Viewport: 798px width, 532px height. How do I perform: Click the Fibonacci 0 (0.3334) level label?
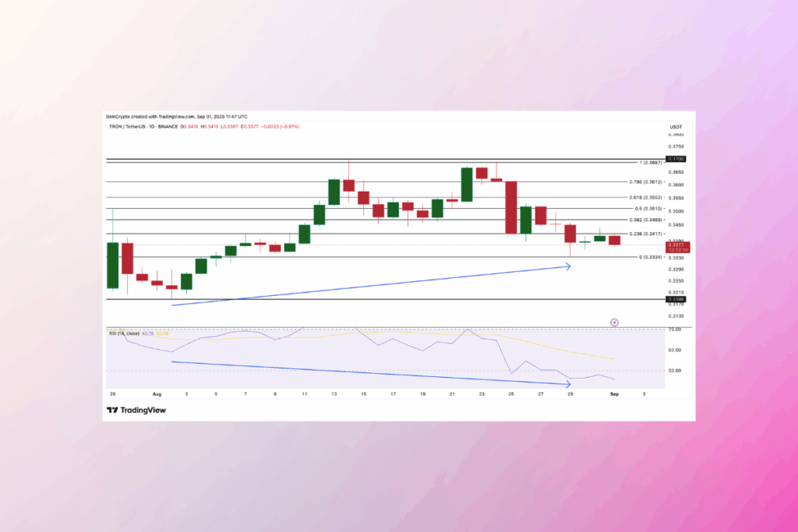pos(650,257)
